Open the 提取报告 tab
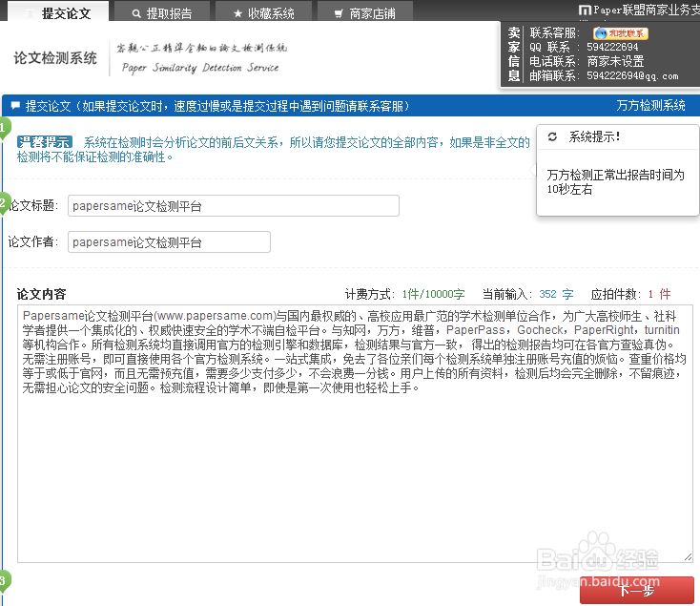The height and width of the screenshot is (606, 700). pyautogui.click(x=162, y=11)
